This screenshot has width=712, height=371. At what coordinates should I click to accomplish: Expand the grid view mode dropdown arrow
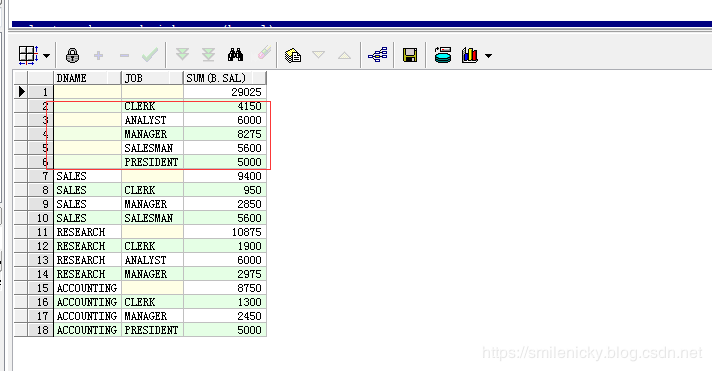pos(46,56)
